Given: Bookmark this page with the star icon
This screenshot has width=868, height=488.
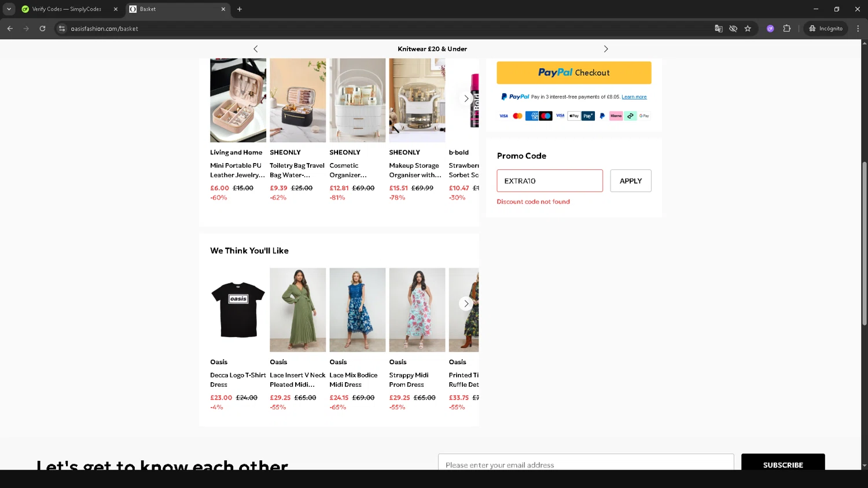Looking at the screenshot, I should click(x=748, y=28).
